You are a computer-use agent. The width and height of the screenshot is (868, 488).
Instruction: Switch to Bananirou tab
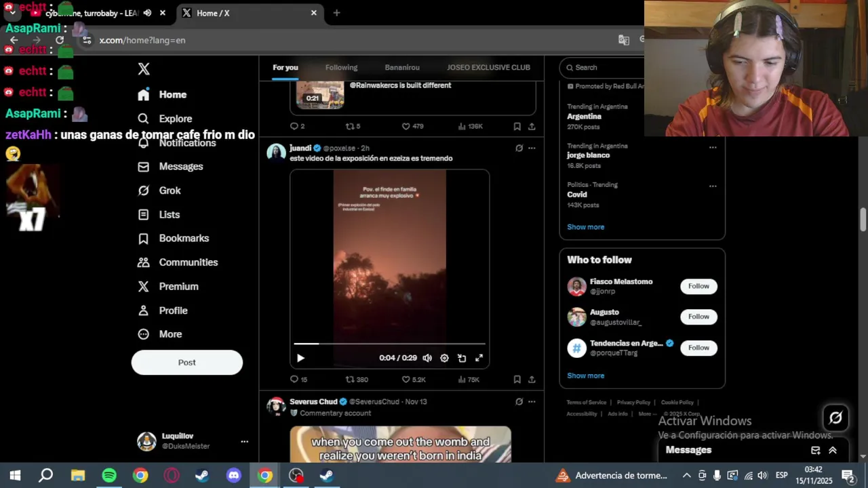pyautogui.click(x=402, y=67)
